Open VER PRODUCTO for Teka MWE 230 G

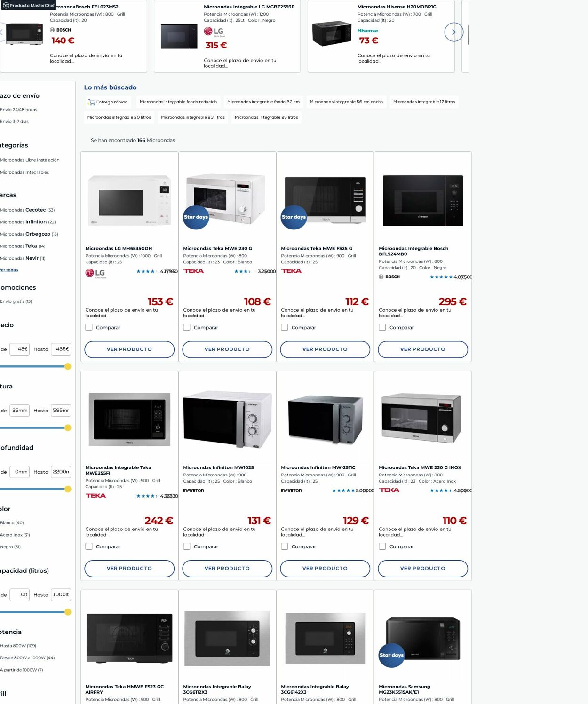tap(227, 349)
